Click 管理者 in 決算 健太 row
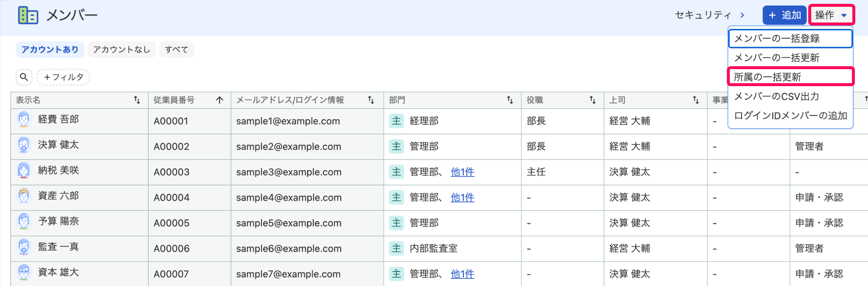Image resolution: width=868 pixels, height=286 pixels. pos(810,146)
